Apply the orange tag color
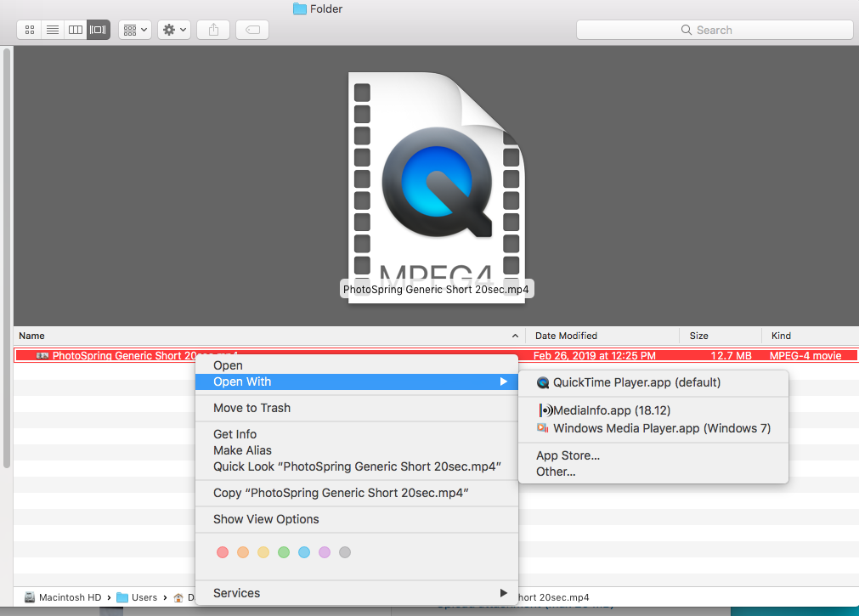This screenshot has height=616, width=859. (x=243, y=552)
